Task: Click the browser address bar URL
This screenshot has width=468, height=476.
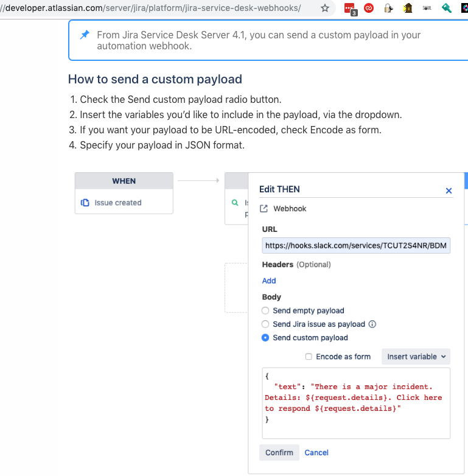Action: 150,8
